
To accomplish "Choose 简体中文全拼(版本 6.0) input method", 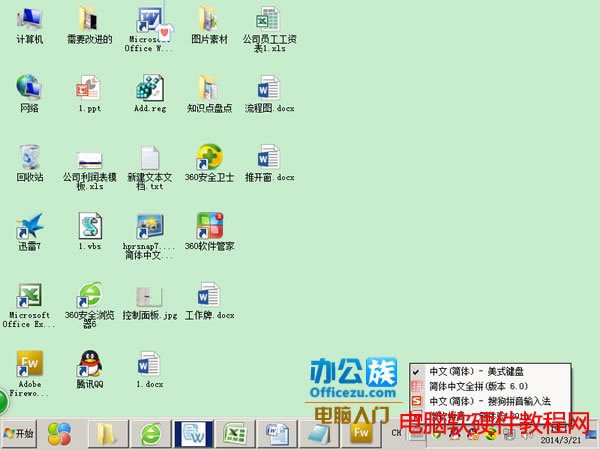I will [x=490, y=386].
